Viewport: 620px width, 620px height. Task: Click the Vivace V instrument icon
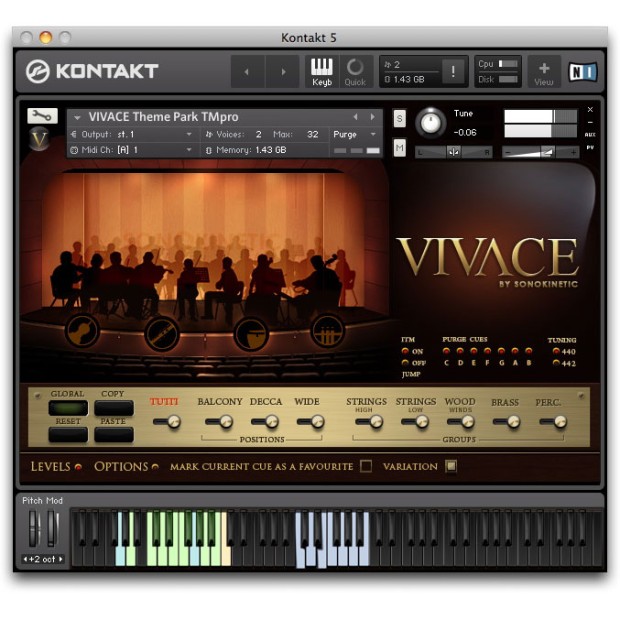point(39,139)
